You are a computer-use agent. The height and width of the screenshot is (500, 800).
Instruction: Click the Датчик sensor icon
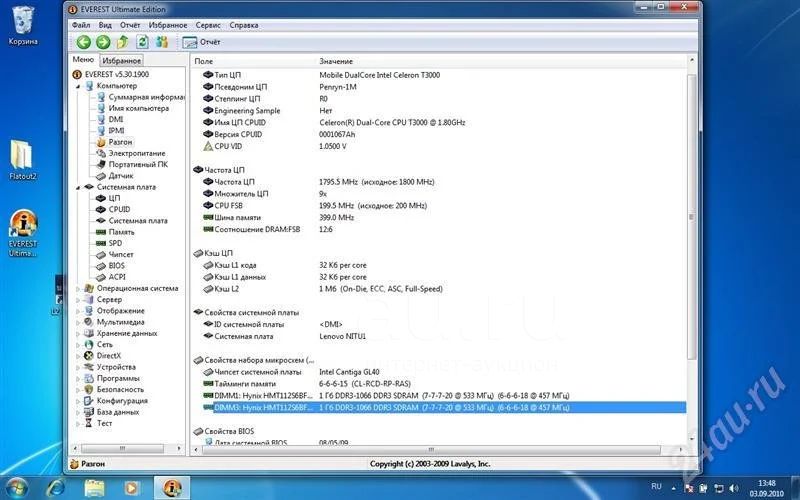coord(101,176)
